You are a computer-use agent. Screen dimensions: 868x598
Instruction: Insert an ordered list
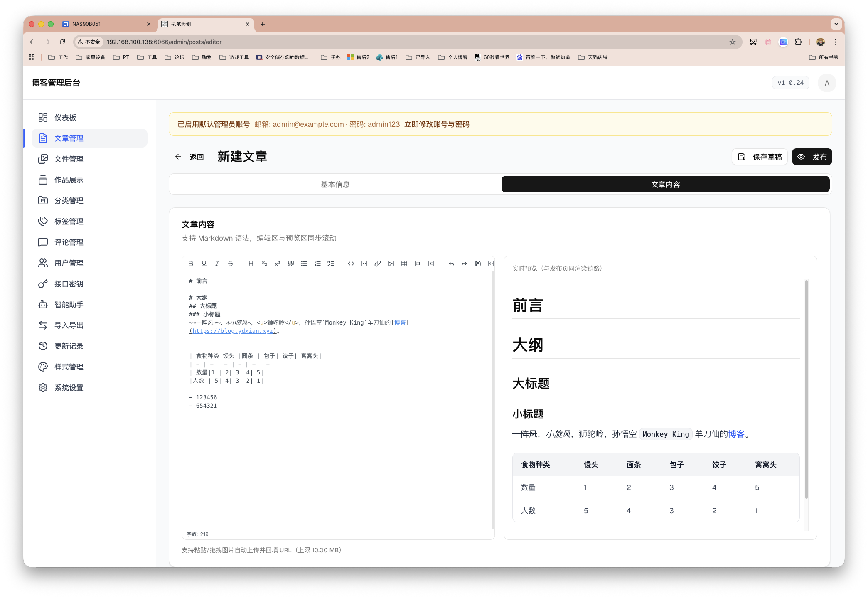(x=317, y=263)
